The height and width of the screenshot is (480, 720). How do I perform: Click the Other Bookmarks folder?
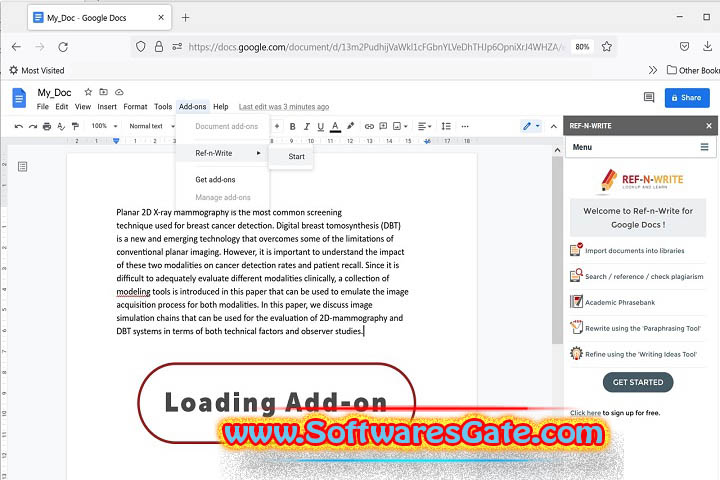point(693,70)
